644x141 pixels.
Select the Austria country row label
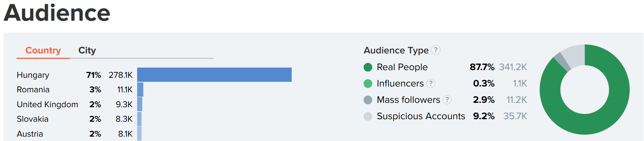[x=30, y=134]
